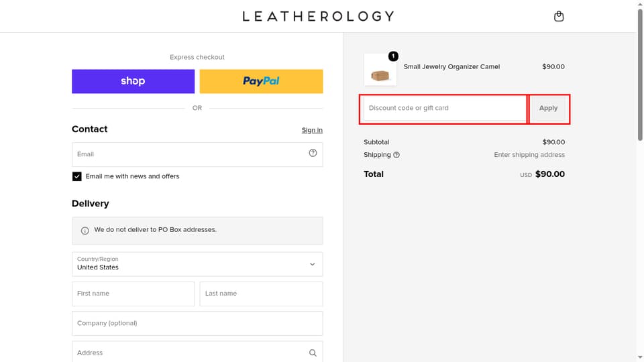Go to Leatherology home via logo

[x=318, y=16]
